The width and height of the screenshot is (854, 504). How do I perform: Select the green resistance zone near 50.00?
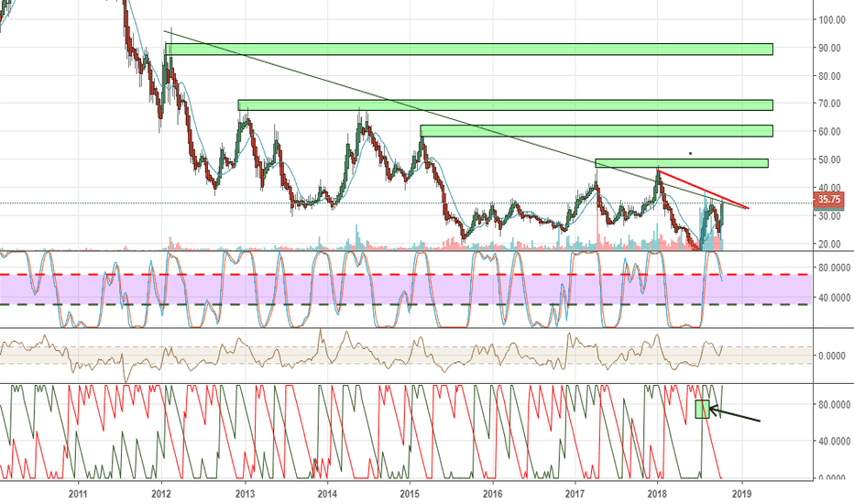[682, 163]
